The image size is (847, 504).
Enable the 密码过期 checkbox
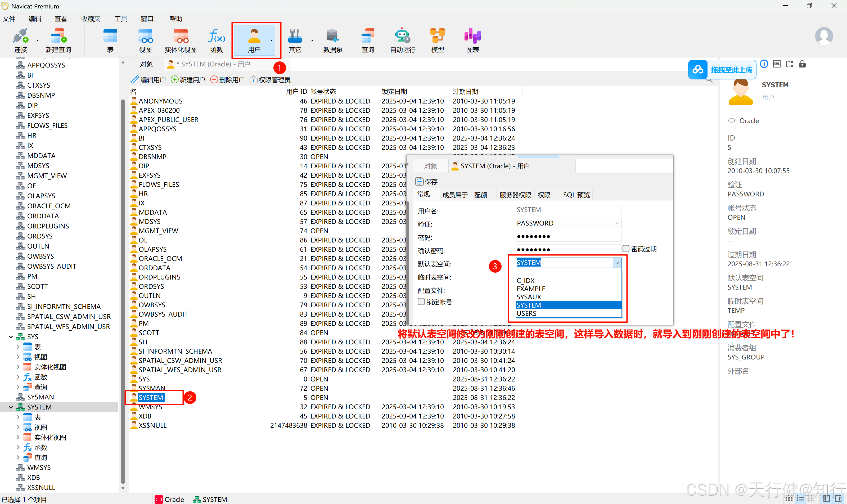(626, 249)
